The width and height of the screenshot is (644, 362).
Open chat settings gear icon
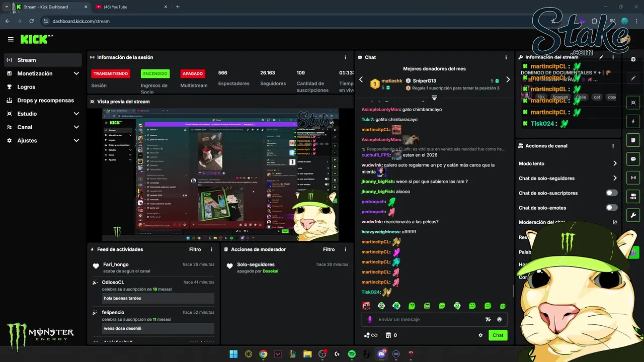point(480,335)
